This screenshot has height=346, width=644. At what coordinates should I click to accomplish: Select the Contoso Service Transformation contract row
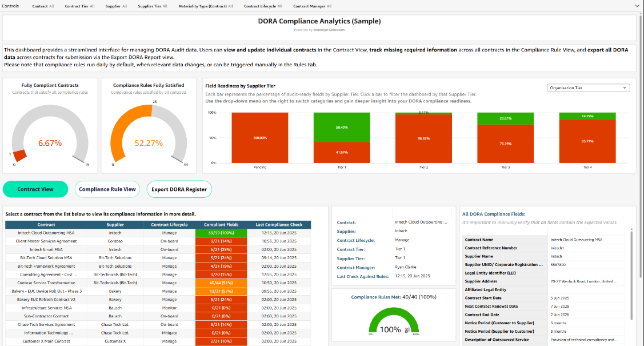[x=46, y=283]
